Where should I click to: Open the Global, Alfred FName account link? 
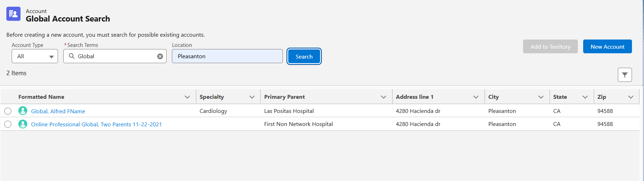[58, 111]
